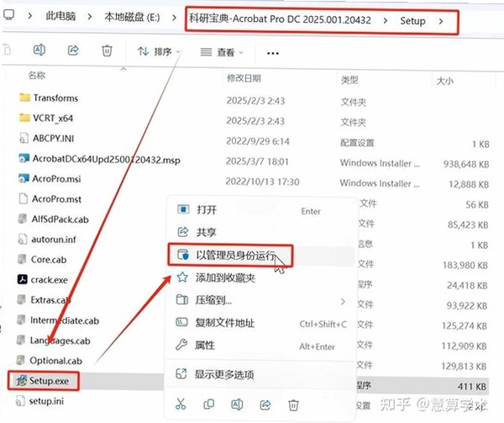The width and height of the screenshot is (504, 423).
Task: Expand chevron after 此电脑 in breadcrumb
Action: coord(90,17)
